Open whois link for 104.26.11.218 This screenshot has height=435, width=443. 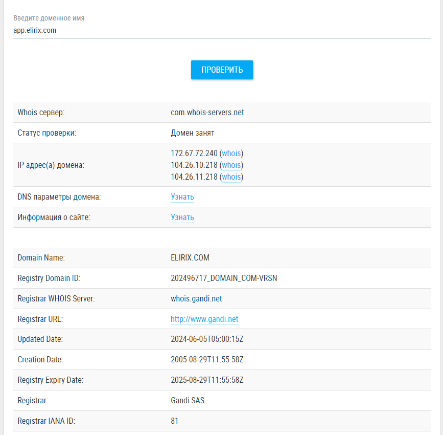pyautogui.click(x=231, y=177)
